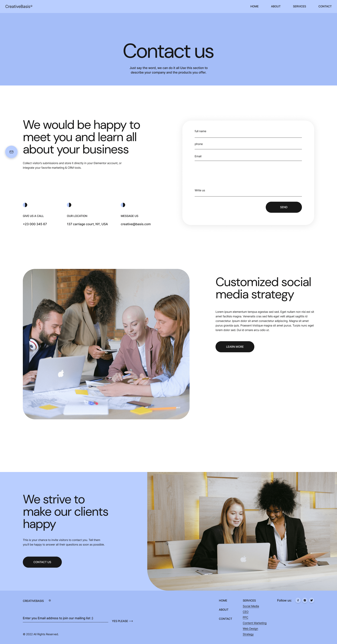Click the SEND button on the contact form
The width and height of the screenshot is (337, 644).
coord(283,207)
